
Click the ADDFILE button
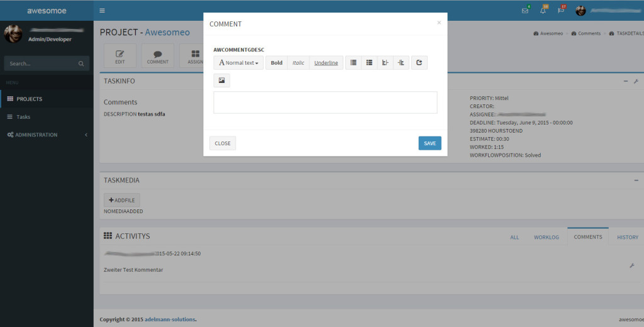122,200
